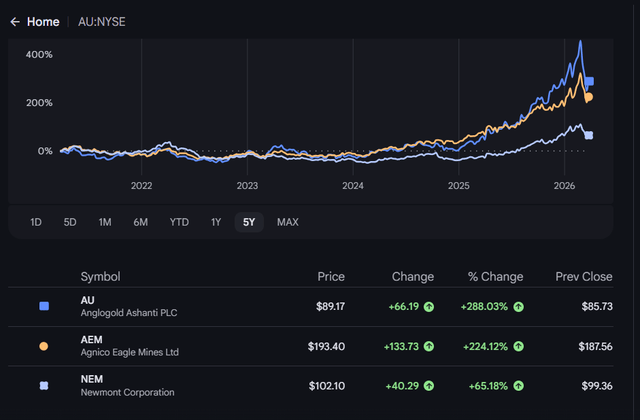
Task: Open Anglogold Ashanti PLC company name
Action: click(129, 313)
